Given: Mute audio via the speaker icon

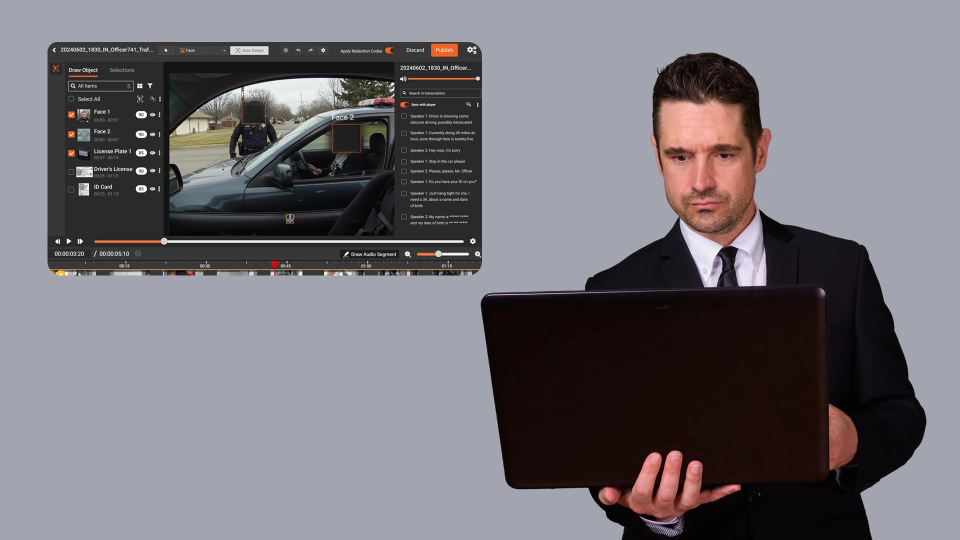Looking at the screenshot, I should 403,79.
